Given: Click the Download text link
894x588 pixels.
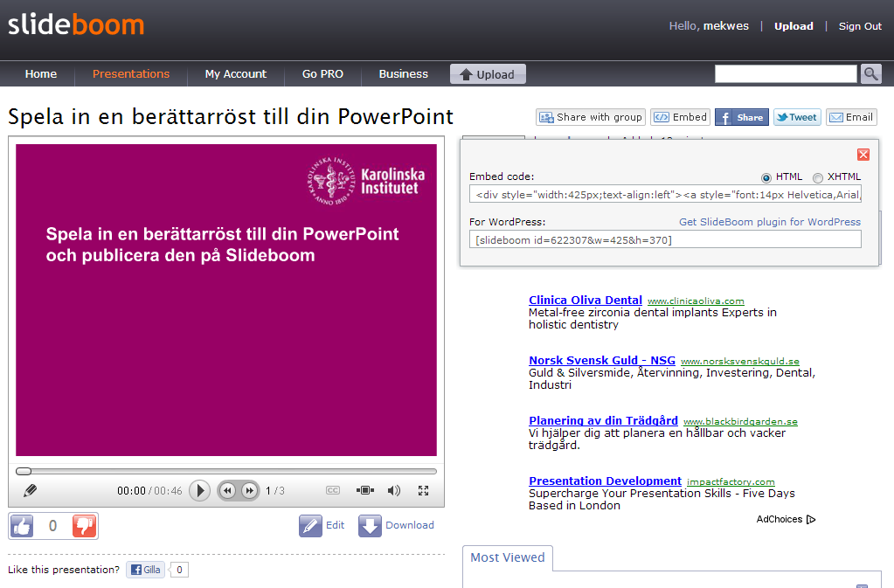Looking at the screenshot, I should (409, 525).
